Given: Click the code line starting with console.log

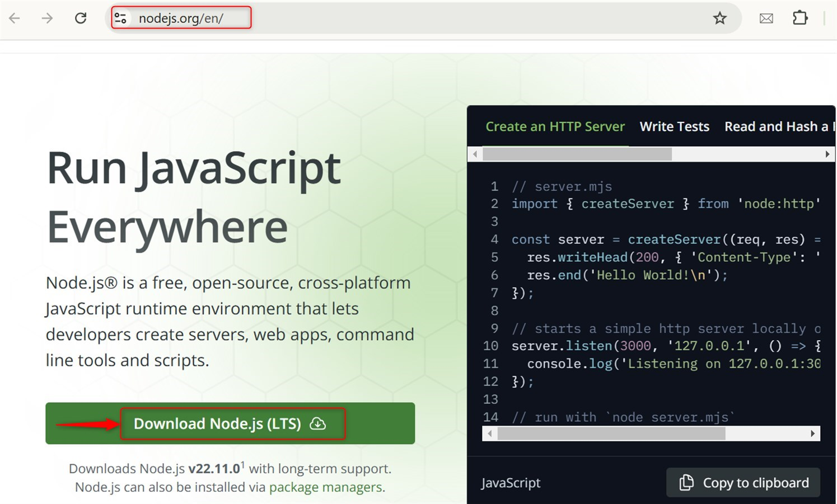Looking at the screenshot, I should point(674,364).
